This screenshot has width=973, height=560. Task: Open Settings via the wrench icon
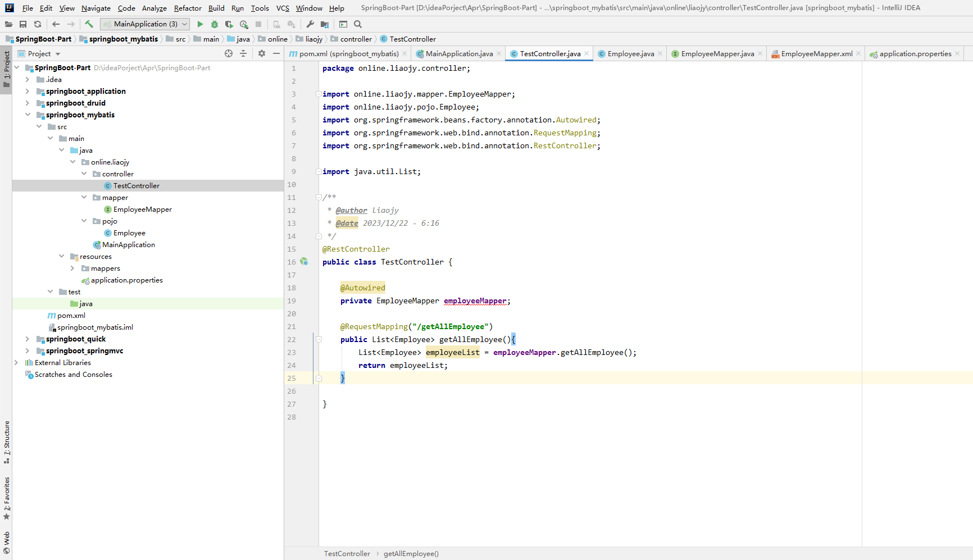310,24
